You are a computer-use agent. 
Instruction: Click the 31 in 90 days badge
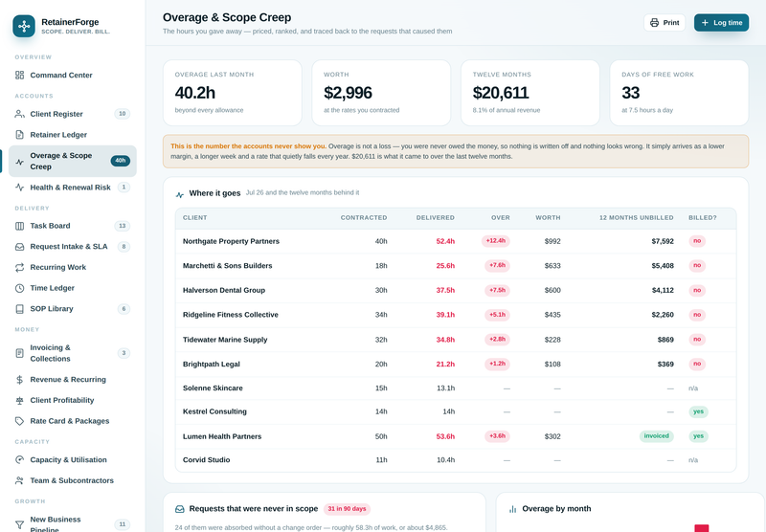click(347, 509)
